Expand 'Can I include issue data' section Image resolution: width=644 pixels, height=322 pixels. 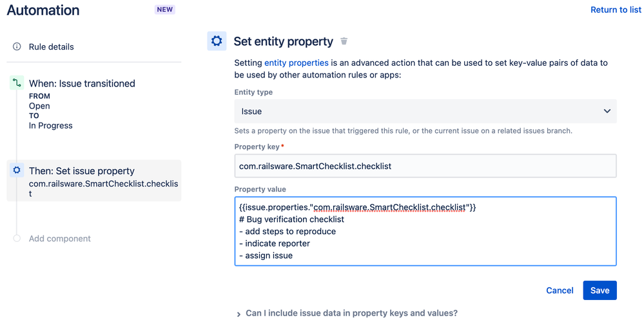point(240,314)
